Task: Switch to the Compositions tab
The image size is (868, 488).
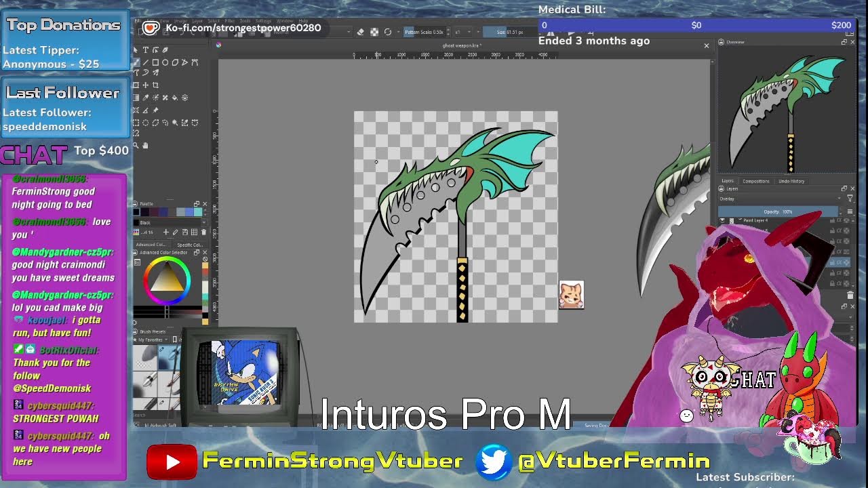Action: coord(756,181)
